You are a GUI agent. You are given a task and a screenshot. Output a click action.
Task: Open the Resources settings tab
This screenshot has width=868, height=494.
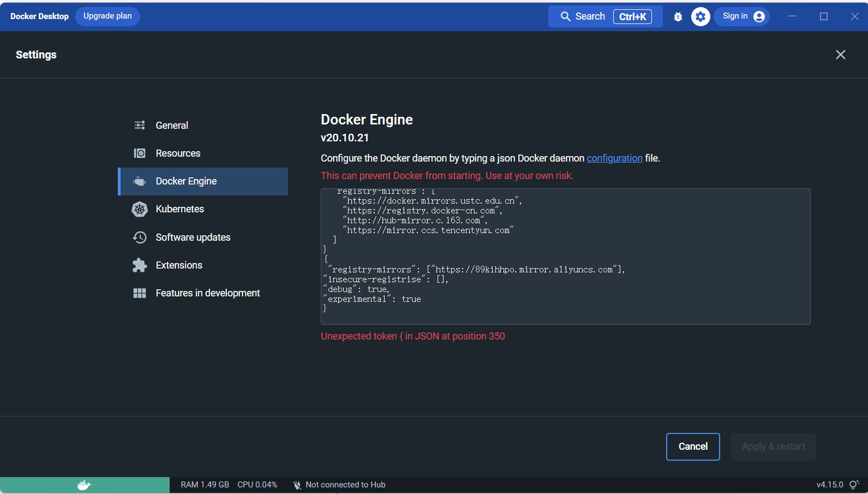[203, 153]
